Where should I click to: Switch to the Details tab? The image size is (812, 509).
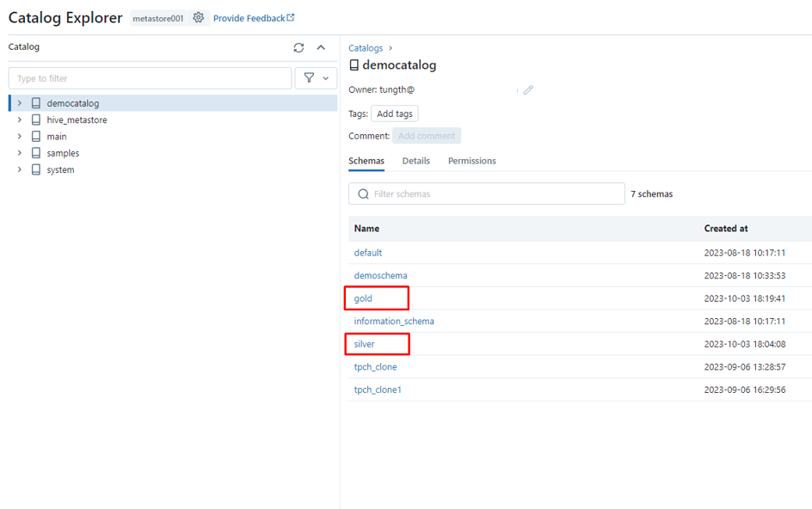click(x=415, y=161)
